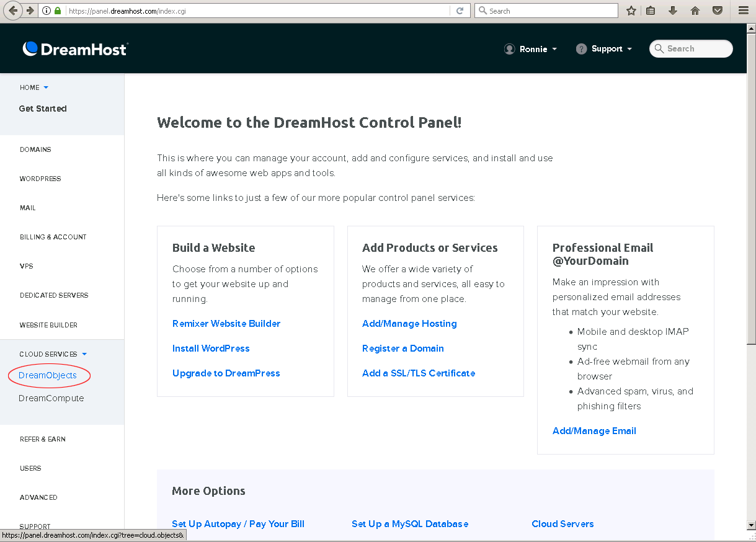Screen dimensions: 756x542
Task: Click the Cloud Servers link
Action: pyautogui.click(x=563, y=524)
